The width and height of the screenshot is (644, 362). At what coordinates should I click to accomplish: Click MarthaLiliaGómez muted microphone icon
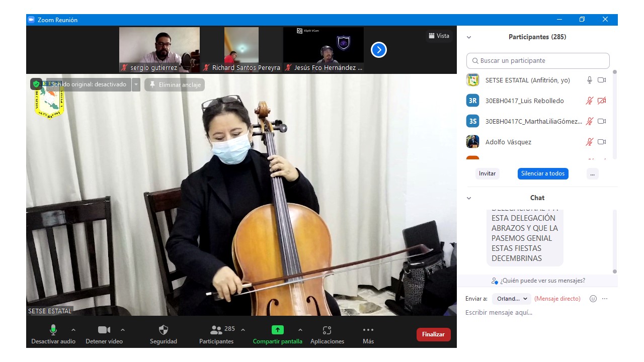pyautogui.click(x=590, y=121)
